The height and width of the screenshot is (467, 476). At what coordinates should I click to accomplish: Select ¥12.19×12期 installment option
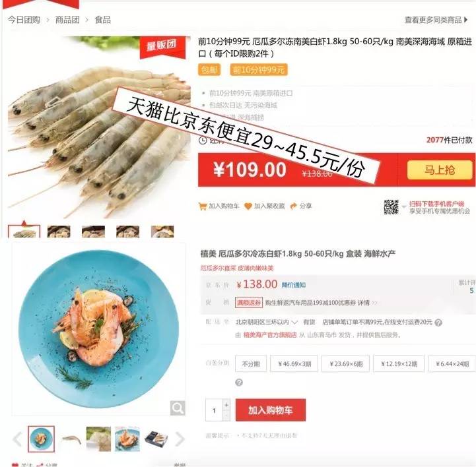click(x=399, y=363)
